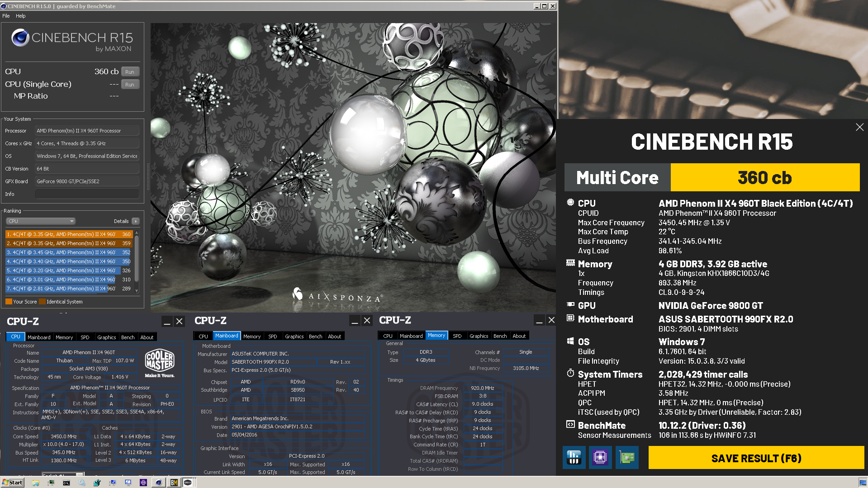
Task: Open CPU tab in third CPU-Z window
Action: [x=388, y=336]
